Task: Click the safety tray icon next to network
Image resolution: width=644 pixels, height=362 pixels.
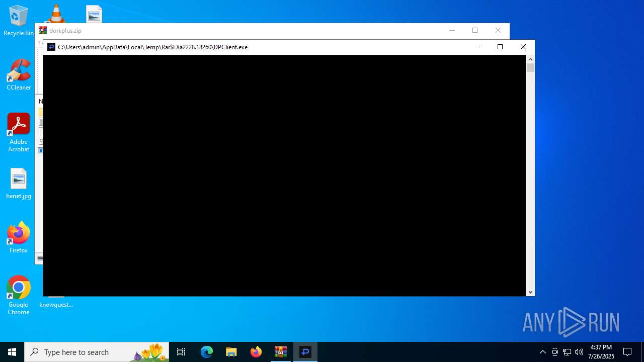Action: [x=555, y=352]
